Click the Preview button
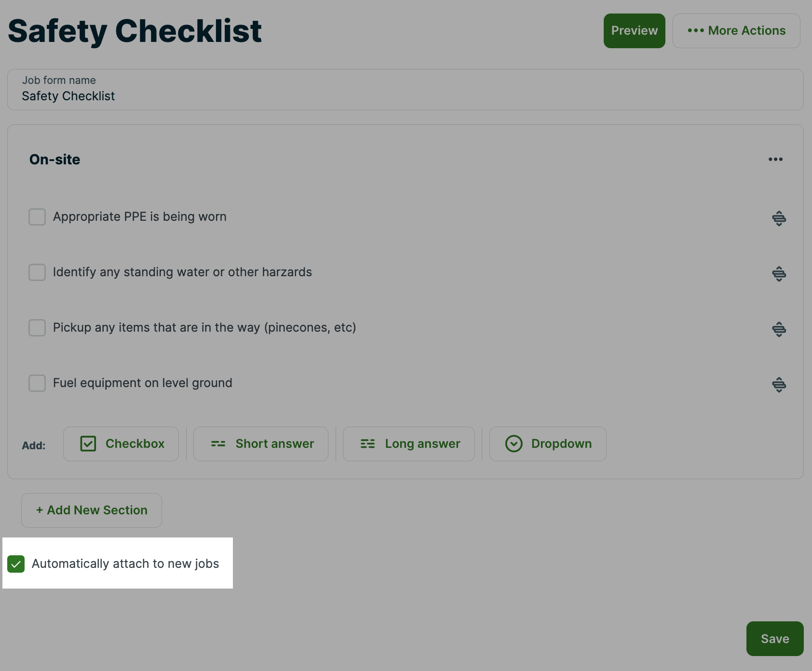 click(x=634, y=31)
